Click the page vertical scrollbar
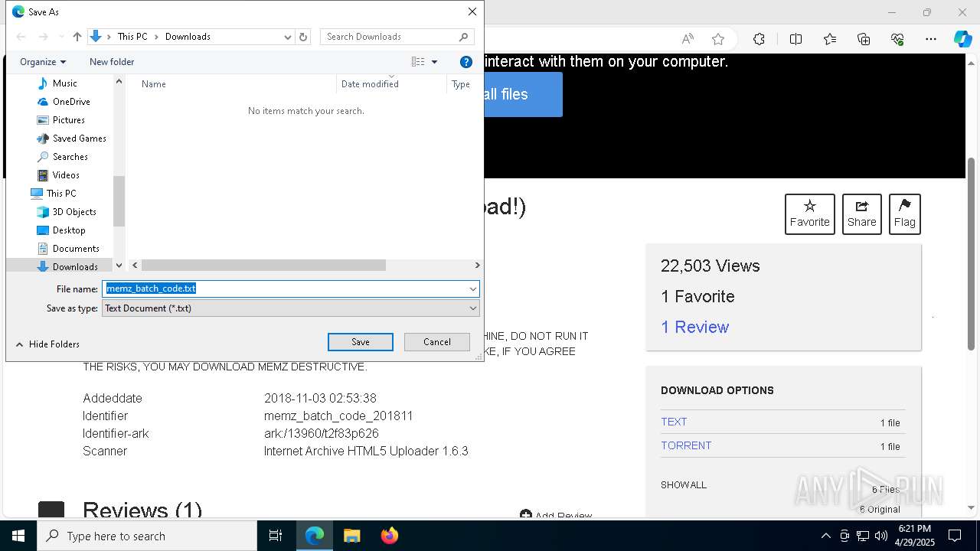The height and width of the screenshot is (551, 980). 972,253
